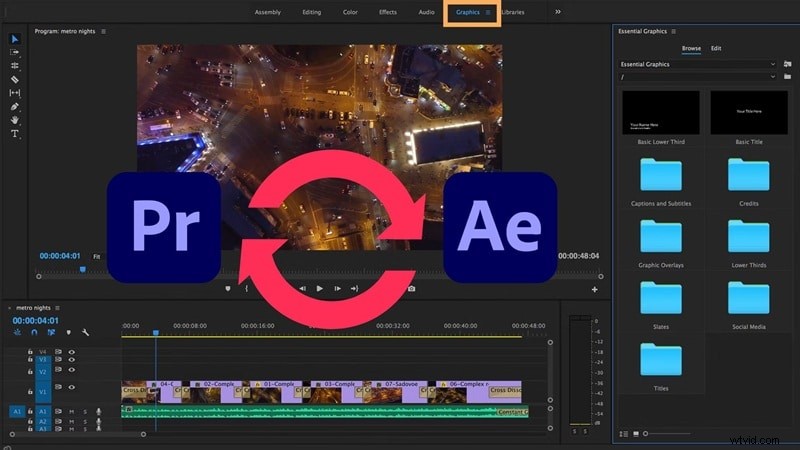Switch Essential Graphics to list view

pyautogui.click(x=623, y=434)
